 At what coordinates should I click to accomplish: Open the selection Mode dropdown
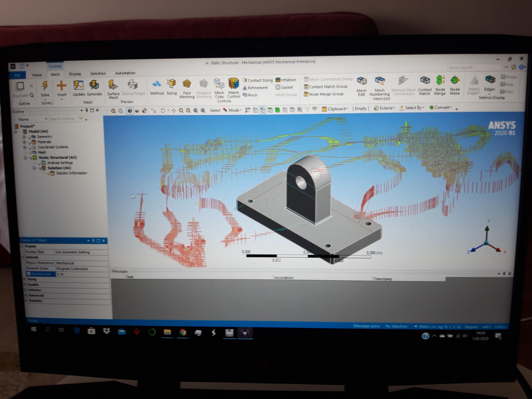(x=232, y=110)
